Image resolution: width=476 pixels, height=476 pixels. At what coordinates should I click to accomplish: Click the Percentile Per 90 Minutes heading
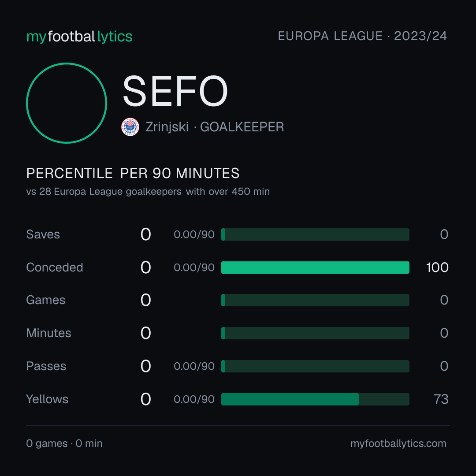pos(133,173)
